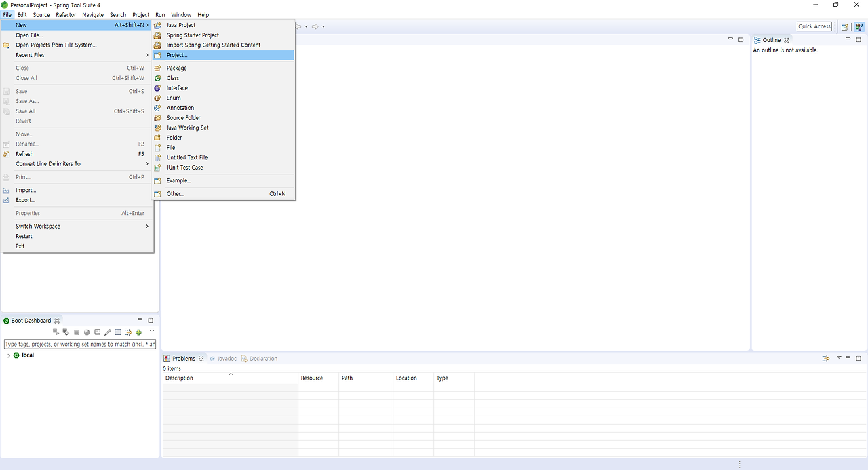This screenshot has height=470, width=868.
Task: Open Boot Dashboard view menu dropdown
Action: [152, 332]
